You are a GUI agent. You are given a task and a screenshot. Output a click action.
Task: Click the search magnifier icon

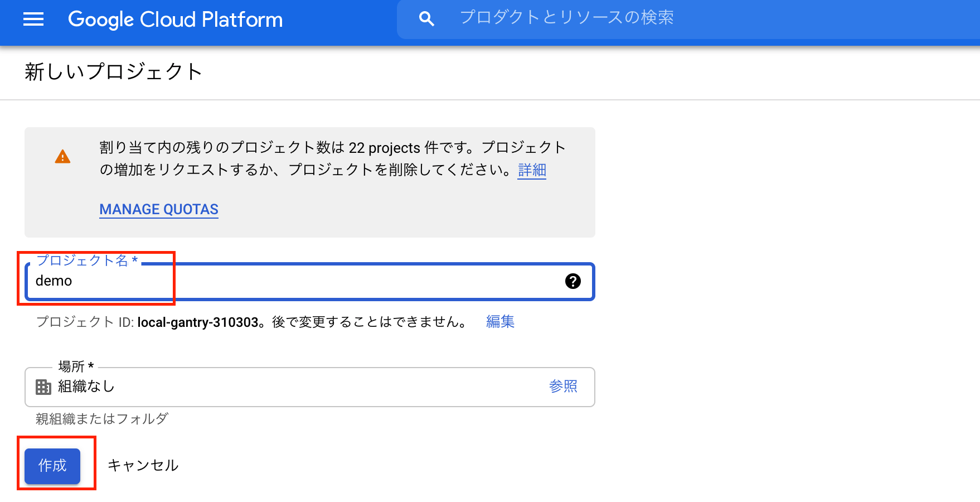[426, 19]
